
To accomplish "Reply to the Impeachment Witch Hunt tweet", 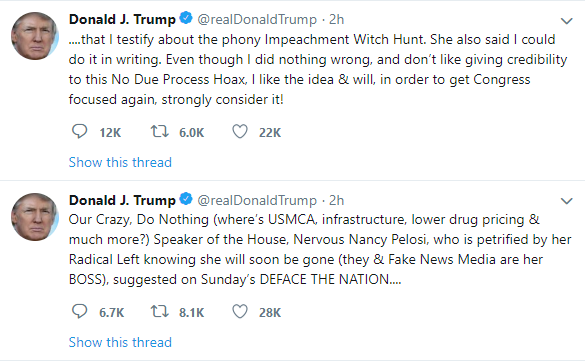I will 79,132.
